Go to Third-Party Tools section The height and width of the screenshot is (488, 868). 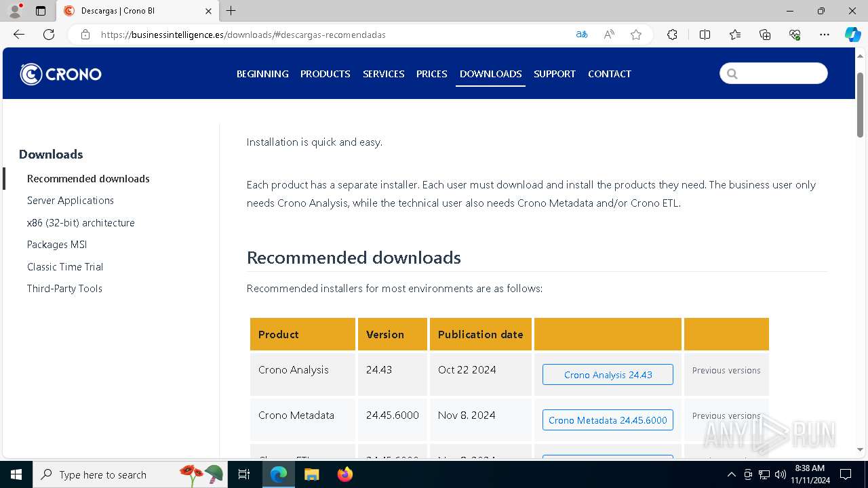tap(64, 289)
